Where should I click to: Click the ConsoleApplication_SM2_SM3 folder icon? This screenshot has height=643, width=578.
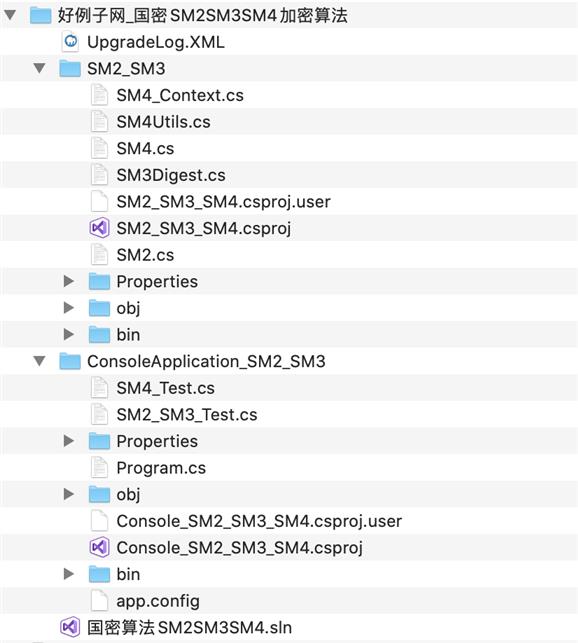[x=70, y=361]
